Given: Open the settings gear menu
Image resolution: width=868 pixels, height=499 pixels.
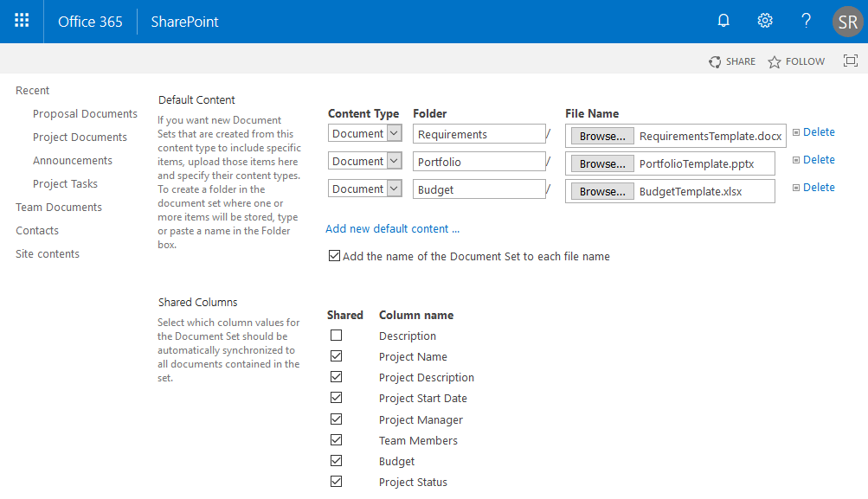Looking at the screenshot, I should tap(765, 22).
